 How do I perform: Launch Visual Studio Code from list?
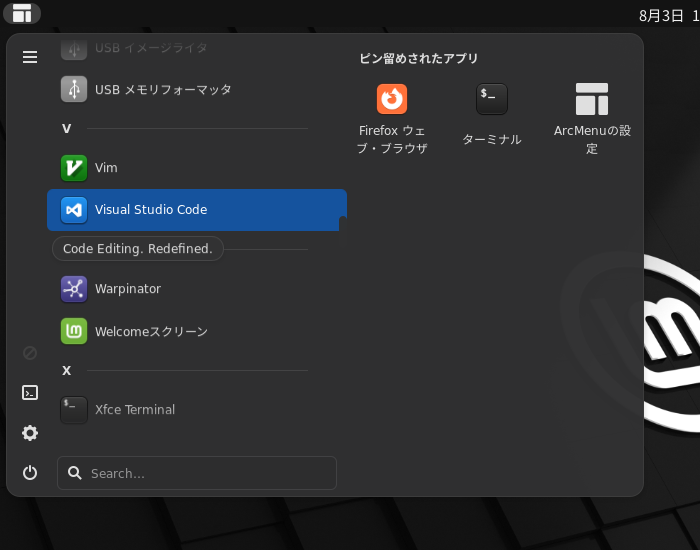197,210
